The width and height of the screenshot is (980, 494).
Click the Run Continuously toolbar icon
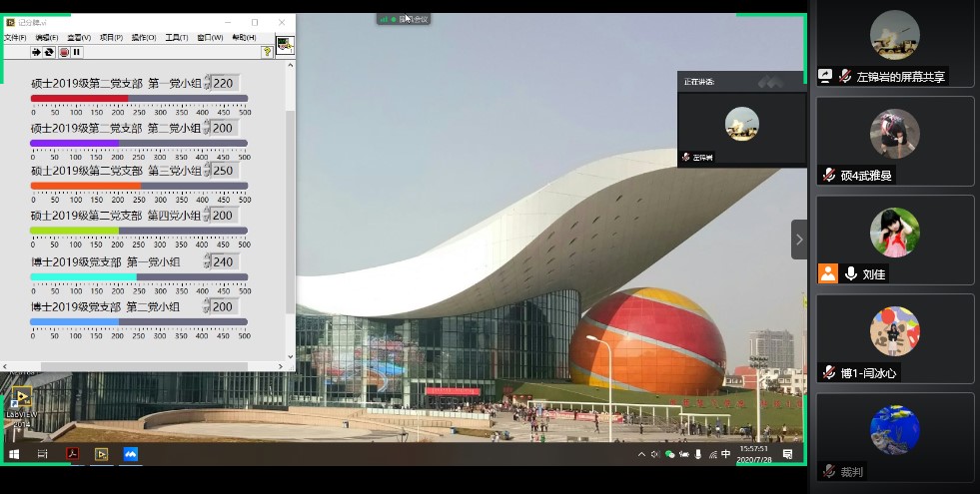(49, 52)
